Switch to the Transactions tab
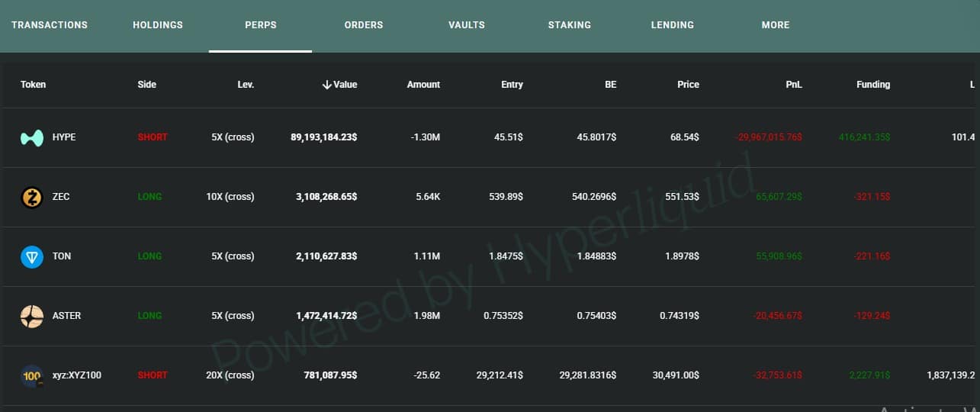 [x=50, y=25]
